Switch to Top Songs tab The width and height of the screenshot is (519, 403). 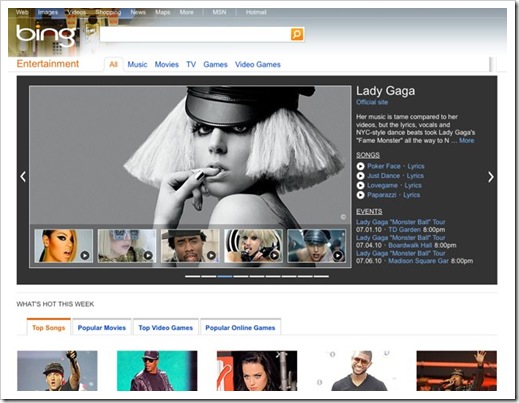coord(49,328)
